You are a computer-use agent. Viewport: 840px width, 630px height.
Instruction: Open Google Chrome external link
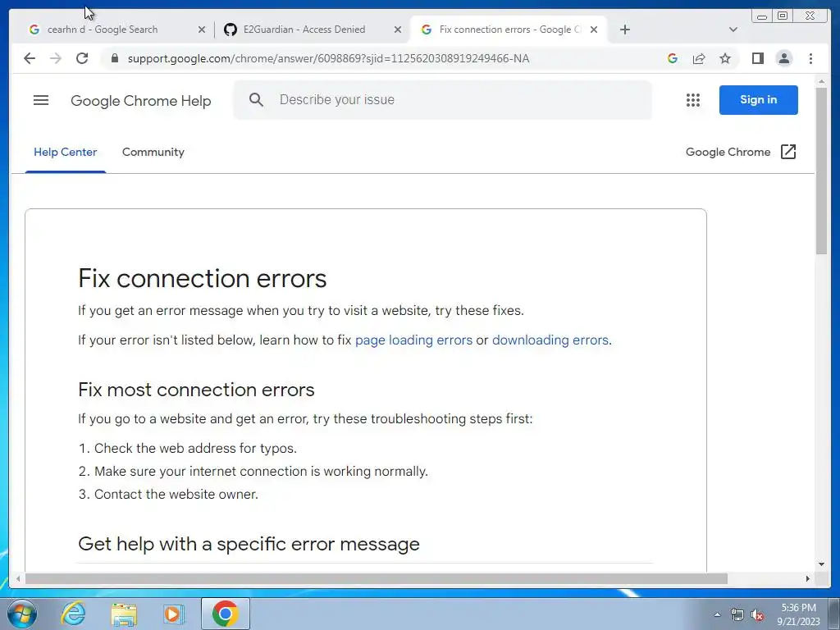[x=741, y=152]
